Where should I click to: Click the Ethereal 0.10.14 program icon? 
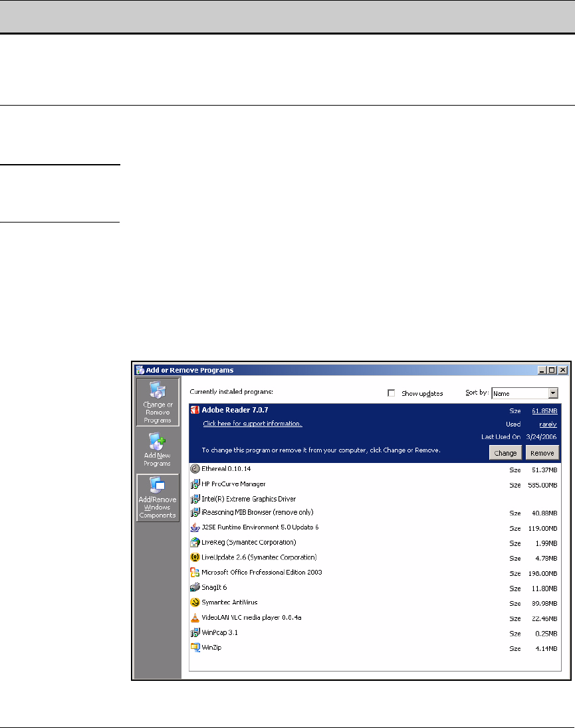point(195,469)
